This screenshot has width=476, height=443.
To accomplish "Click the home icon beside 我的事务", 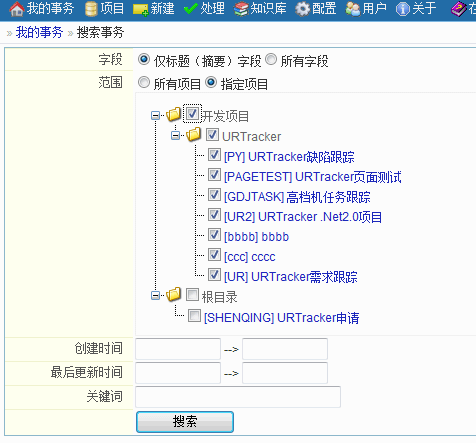I will (17, 9).
